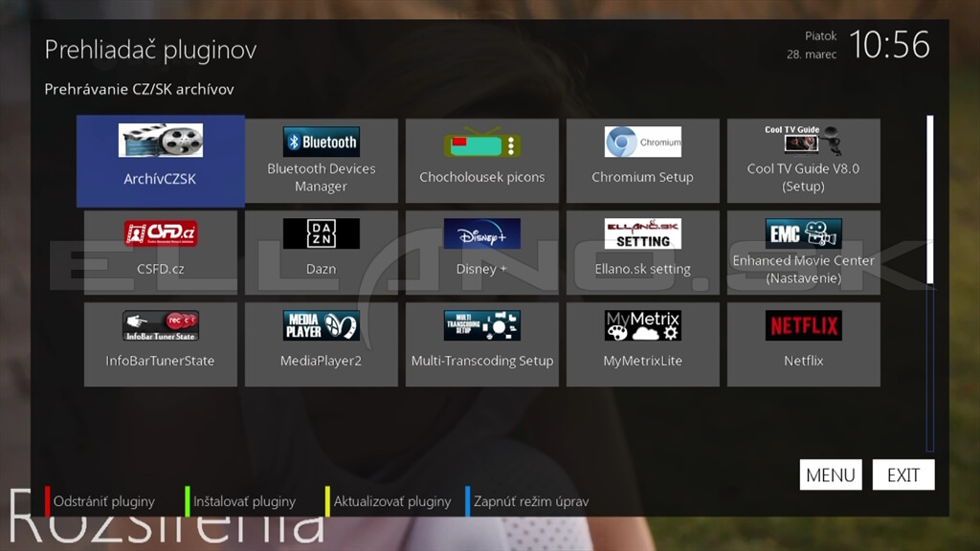
Task: Open the MediaPlayer2 plugin
Action: tap(322, 344)
